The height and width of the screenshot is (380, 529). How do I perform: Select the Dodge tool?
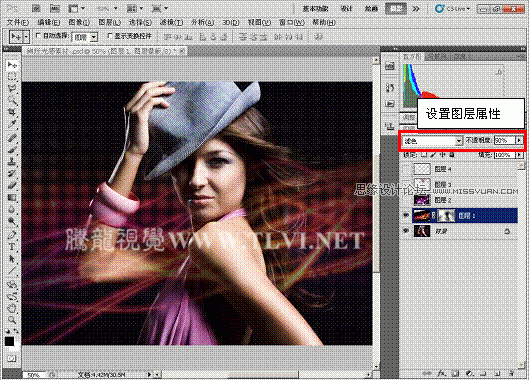12,221
